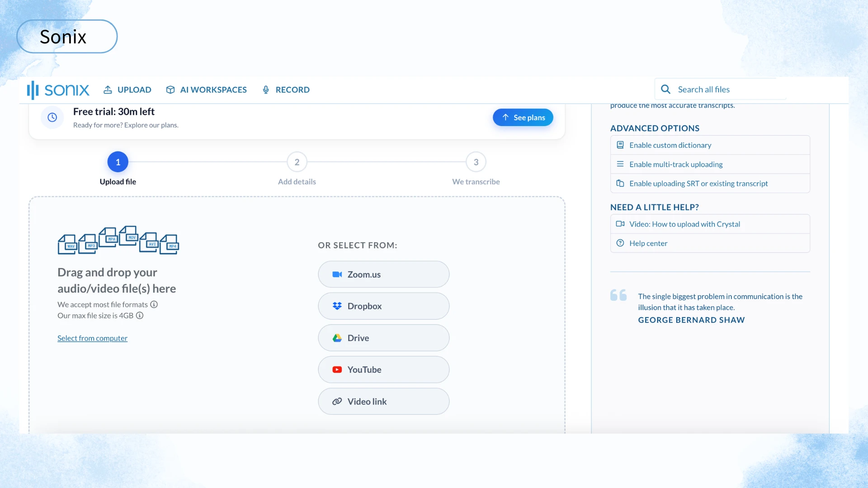The height and width of the screenshot is (488, 868).
Task: Click the Select from computer link
Action: pos(92,338)
